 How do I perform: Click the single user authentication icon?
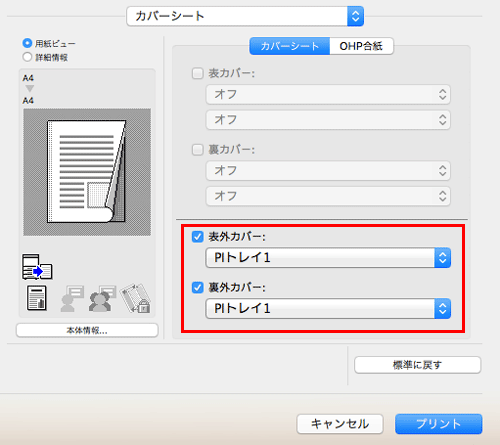pyautogui.click(x=72, y=299)
